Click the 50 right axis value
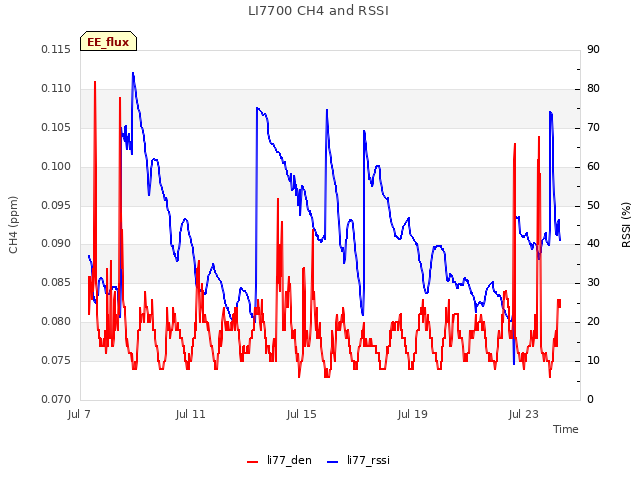This screenshot has width=640, height=480. pos(593,205)
